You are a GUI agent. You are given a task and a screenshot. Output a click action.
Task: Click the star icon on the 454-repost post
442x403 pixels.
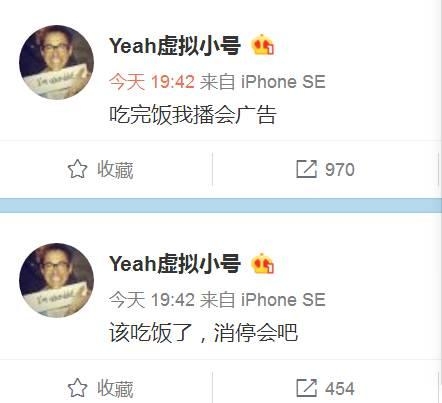pos(77,388)
